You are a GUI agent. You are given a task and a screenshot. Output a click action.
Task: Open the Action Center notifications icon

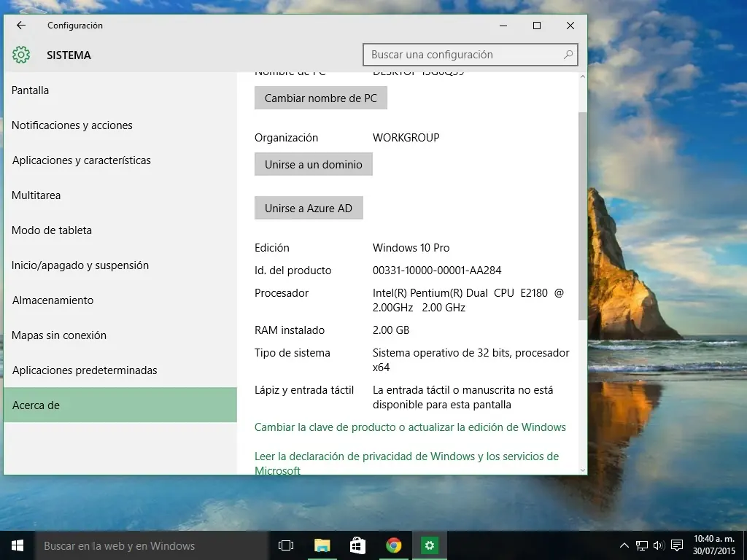click(x=676, y=545)
